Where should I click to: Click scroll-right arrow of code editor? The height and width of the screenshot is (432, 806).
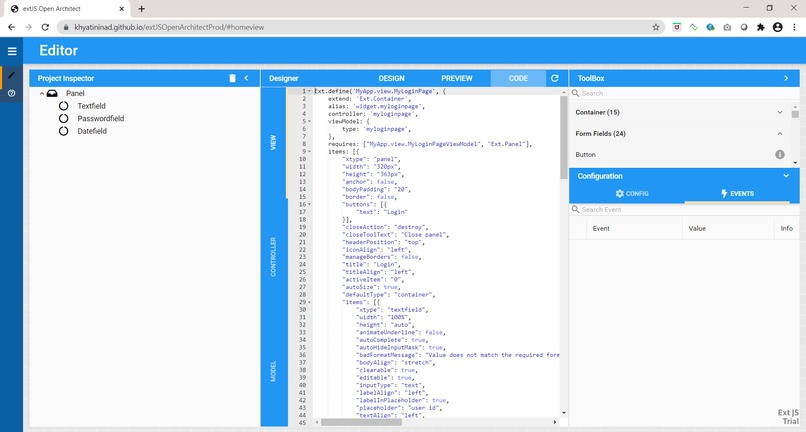555,422
